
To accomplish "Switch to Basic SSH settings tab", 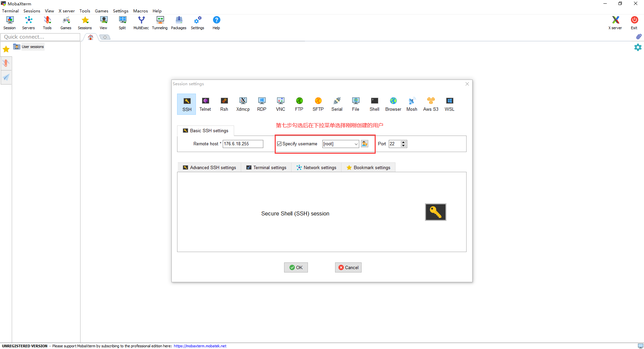I will tap(206, 131).
